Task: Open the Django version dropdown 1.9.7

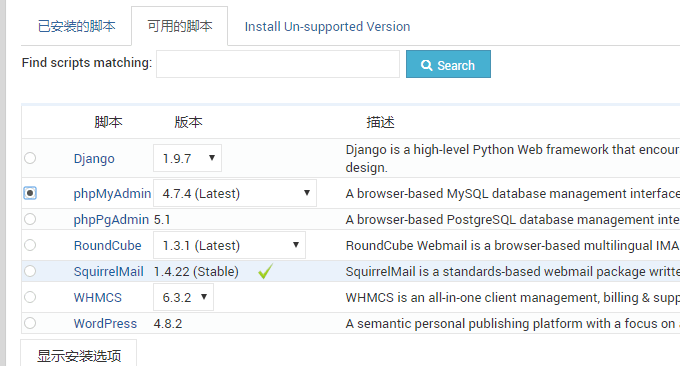Action: point(187,158)
